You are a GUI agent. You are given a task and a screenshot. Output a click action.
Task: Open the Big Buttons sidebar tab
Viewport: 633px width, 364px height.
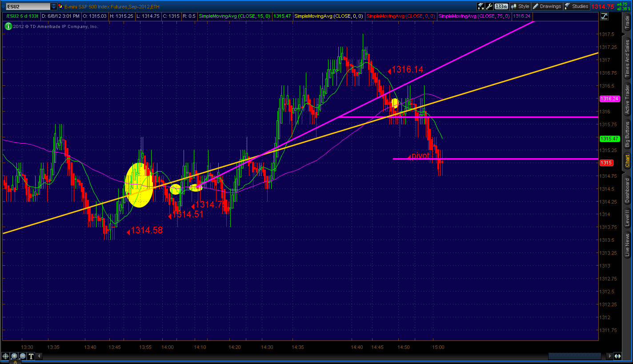627,135
